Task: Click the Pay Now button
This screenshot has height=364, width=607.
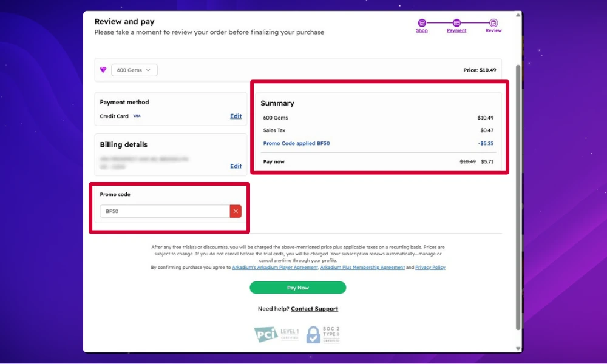Action: coord(298,287)
